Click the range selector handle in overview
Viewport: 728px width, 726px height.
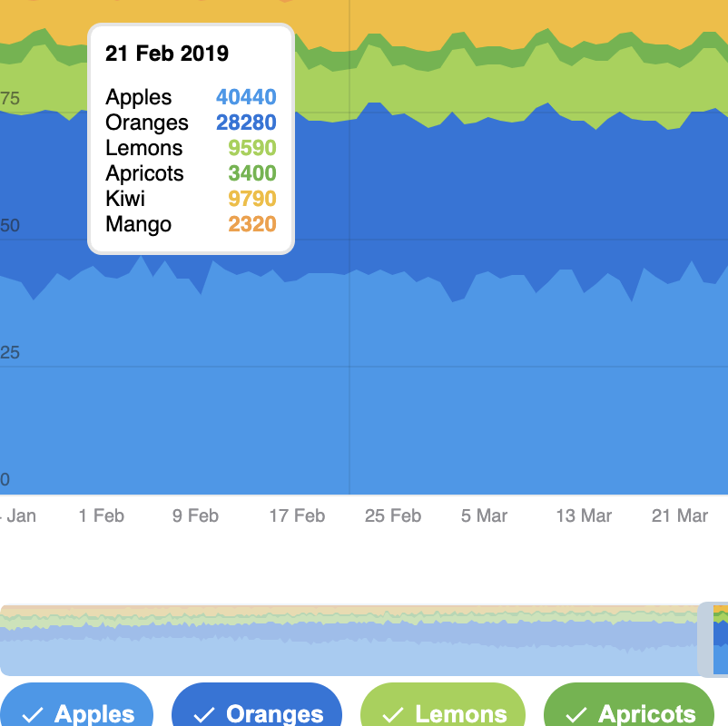click(704, 640)
